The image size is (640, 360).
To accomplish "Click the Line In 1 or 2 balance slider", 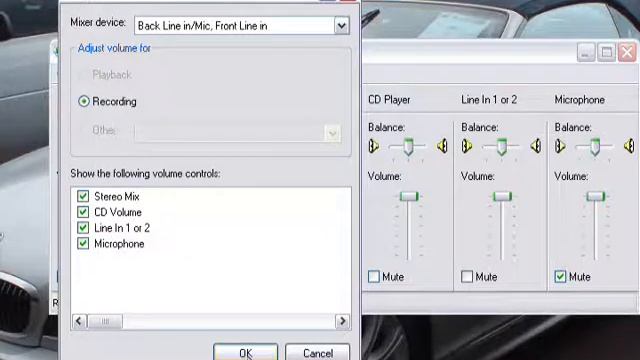I will click(502, 147).
